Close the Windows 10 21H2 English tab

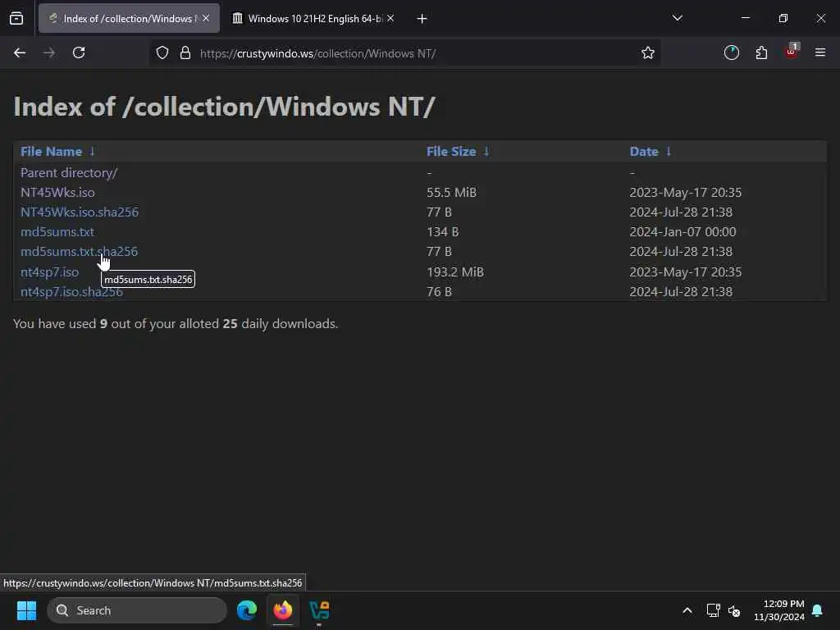[x=390, y=18]
